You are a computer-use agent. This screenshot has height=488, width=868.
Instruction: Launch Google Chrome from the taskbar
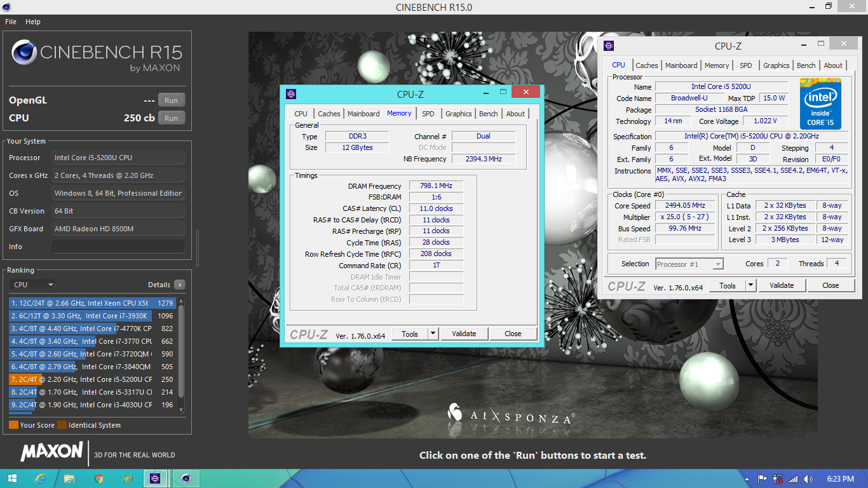[98, 478]
